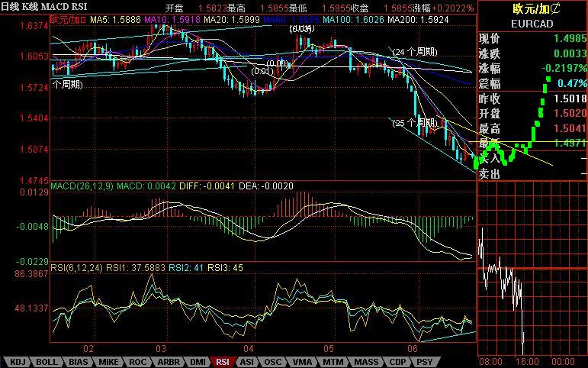
Task: Click the (25 个周期) channel annotation
Action: click(415, 122)
